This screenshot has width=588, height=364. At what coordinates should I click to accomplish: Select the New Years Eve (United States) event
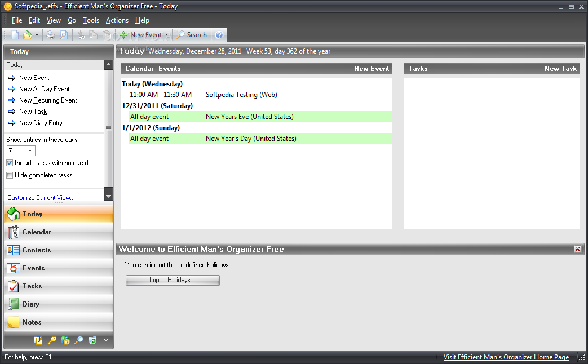pyautogui.click(x=260, y=117)
